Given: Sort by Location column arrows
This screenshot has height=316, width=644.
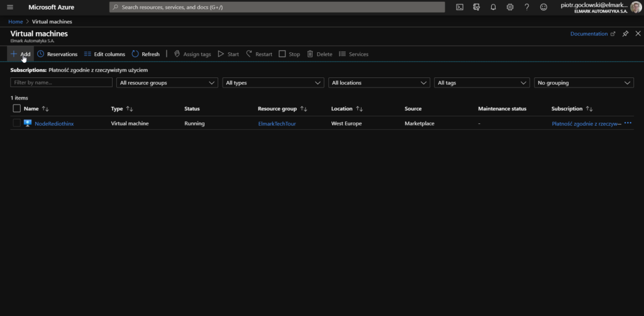Looking at the screenshot, I should (359, 109).
